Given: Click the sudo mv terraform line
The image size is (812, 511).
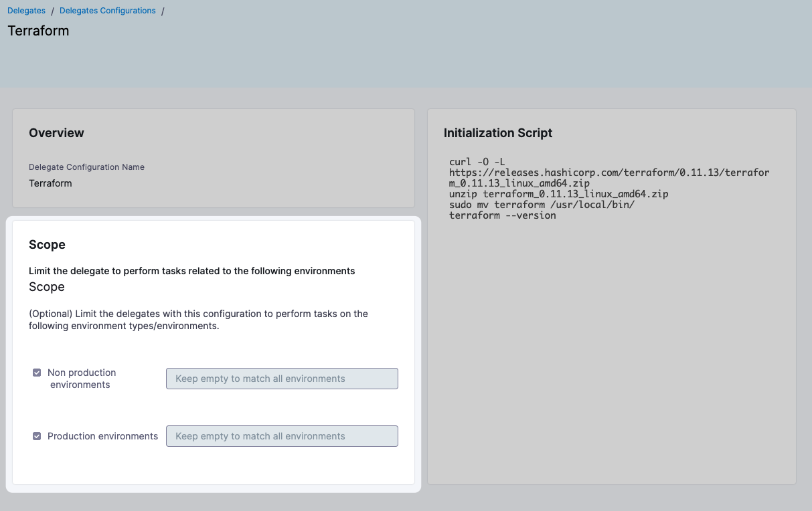Looking at the screenshot, I should (x=542, y=205).
